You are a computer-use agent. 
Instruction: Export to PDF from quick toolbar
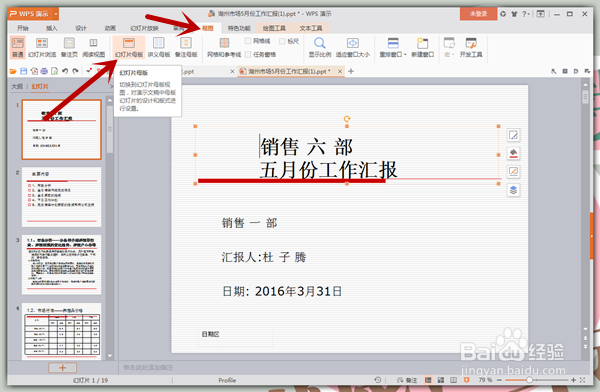click(34, 71)
